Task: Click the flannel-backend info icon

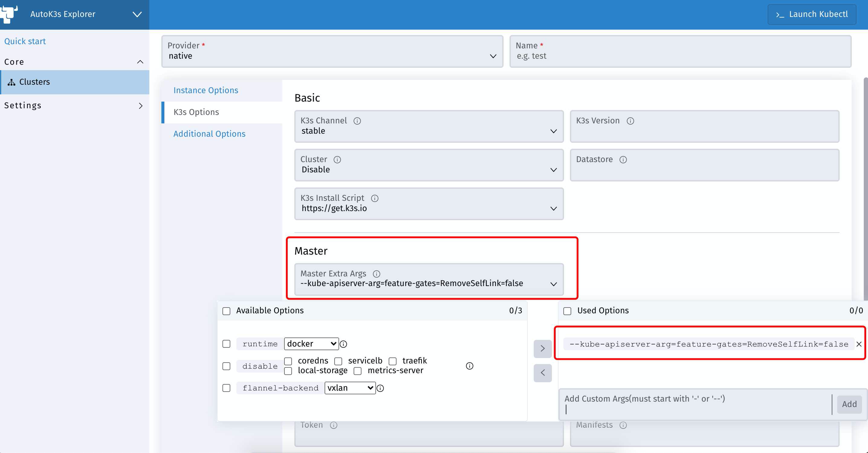Action: tap(380, 388)
